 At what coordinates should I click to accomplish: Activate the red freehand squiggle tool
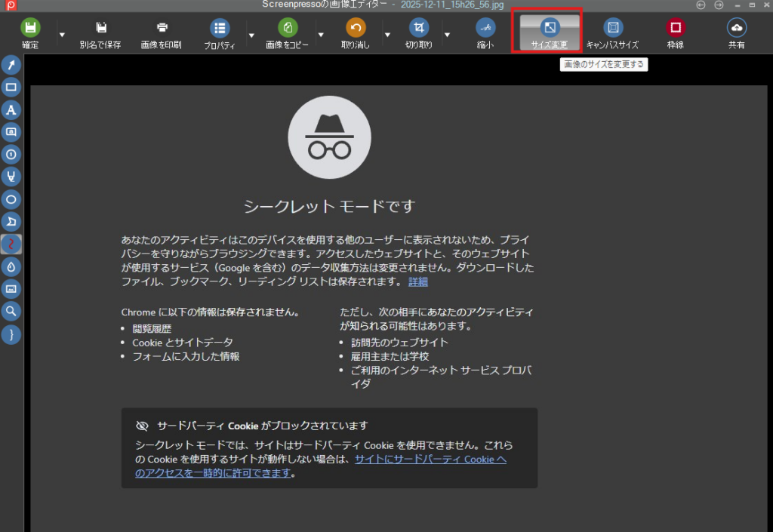(x=11, y=244)
